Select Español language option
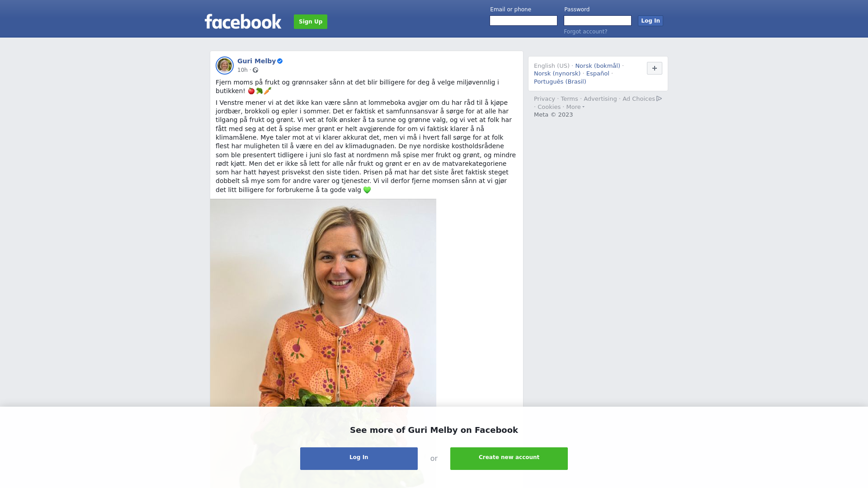This screenshot has height=488, width=868. tap(598, 74)
